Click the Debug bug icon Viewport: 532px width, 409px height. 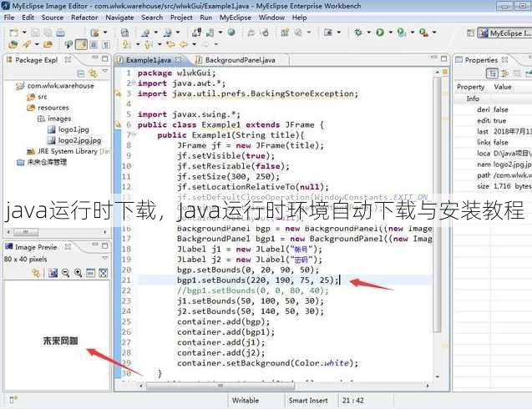coord(358,33)
